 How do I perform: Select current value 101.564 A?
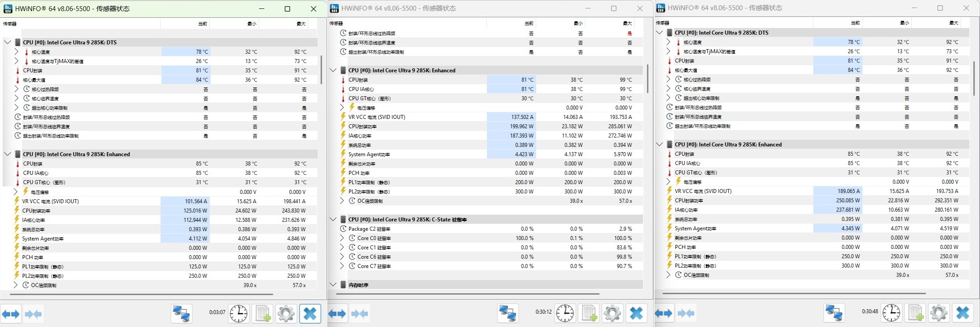(x=185, y=201)
